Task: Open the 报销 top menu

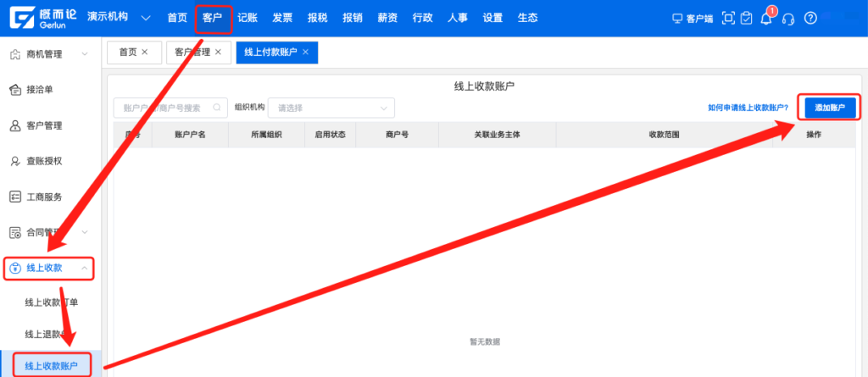Action: click(353, 18)
